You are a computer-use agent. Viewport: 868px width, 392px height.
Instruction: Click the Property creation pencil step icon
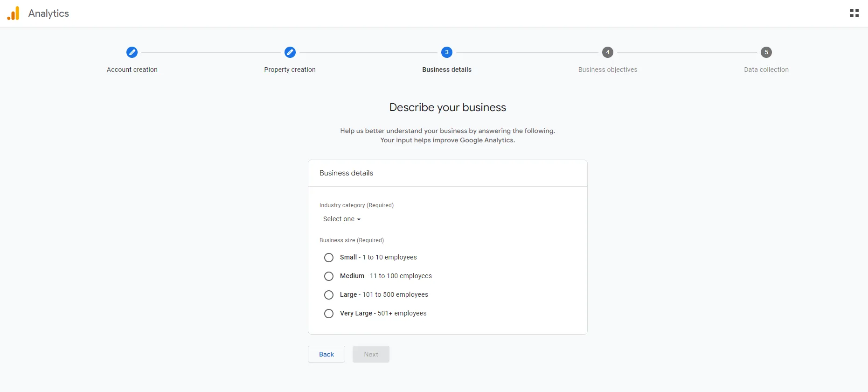click(290, 52)
